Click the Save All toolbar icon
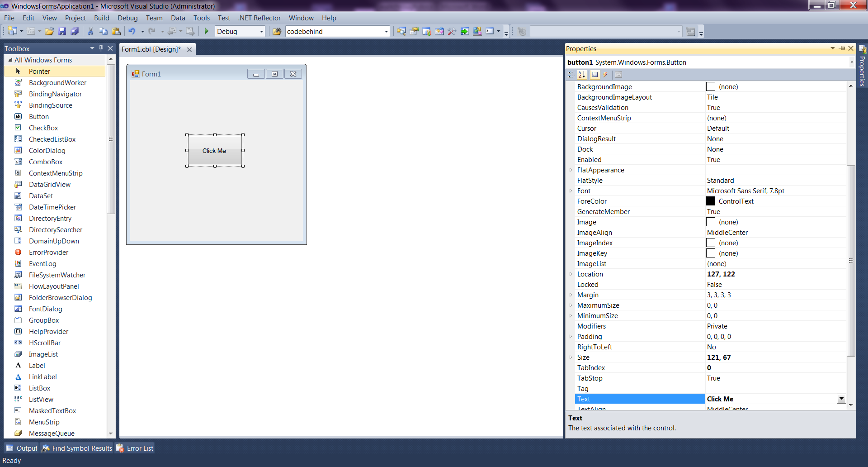 click(x=75, y=31)
